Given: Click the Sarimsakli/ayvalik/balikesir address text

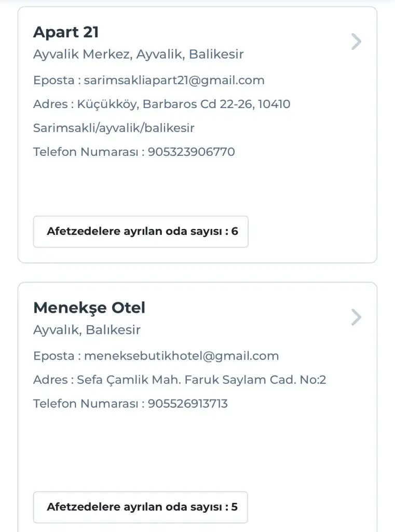Looking at the screenshot, I should [x=114, y=128].
